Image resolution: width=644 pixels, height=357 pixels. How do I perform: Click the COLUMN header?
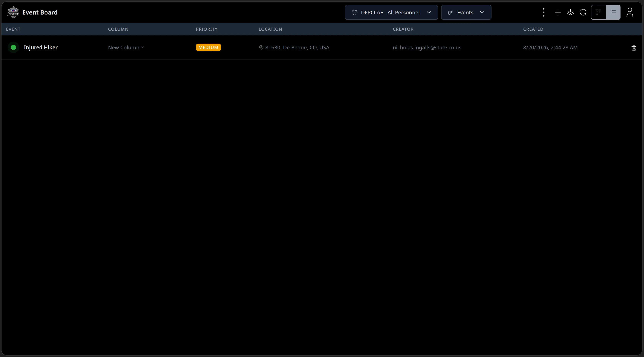coord(118,29)
